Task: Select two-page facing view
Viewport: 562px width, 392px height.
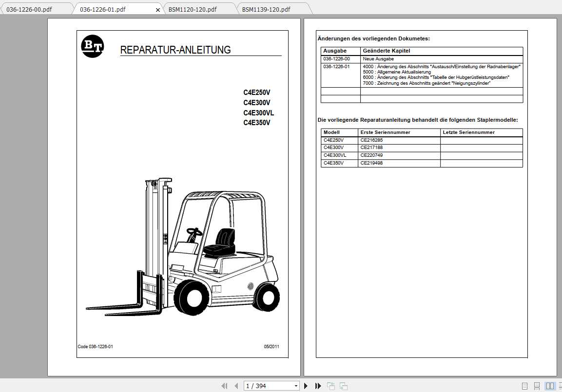Action: coord(549,386)
